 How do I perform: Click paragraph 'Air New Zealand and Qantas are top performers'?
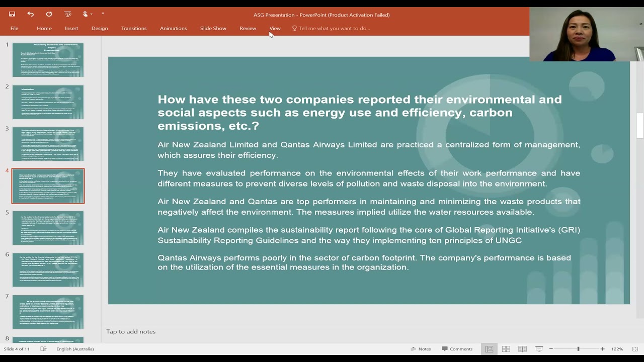tap(369, 207)
